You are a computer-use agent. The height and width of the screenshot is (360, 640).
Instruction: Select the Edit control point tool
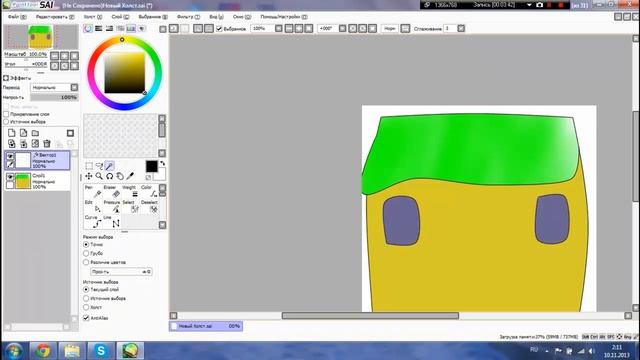point(93,207)
